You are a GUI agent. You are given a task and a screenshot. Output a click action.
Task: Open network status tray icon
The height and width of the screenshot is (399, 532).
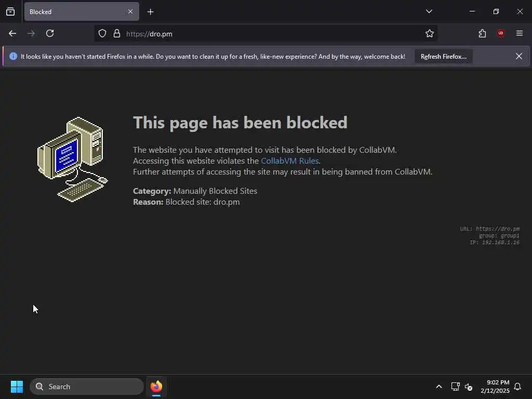click(x=455, y=387)
